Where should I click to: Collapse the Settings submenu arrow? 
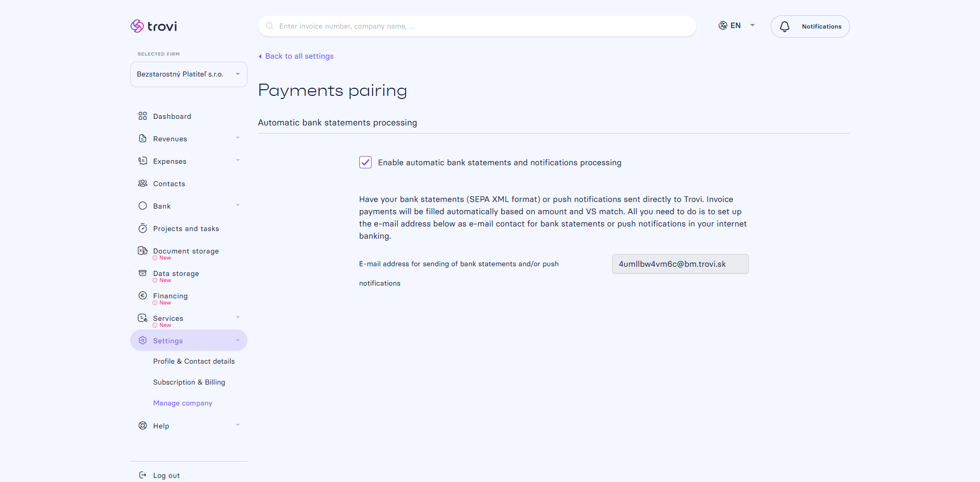coord(237,340)
